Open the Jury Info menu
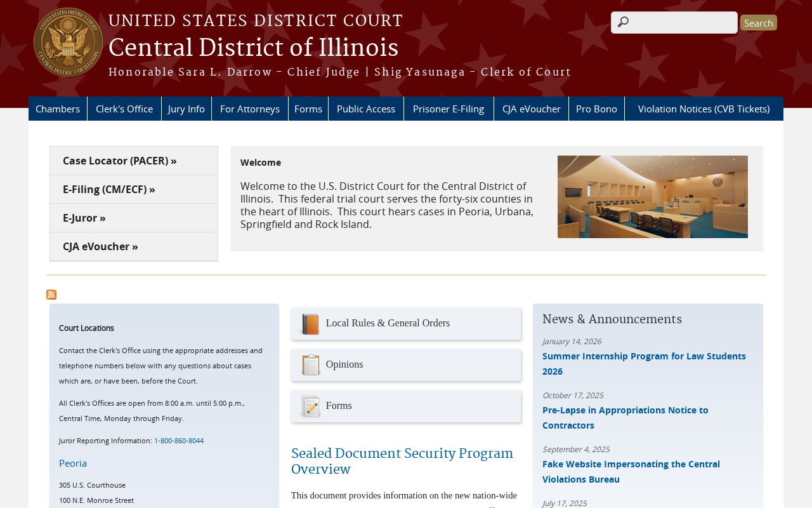The height and width of the screenshot is (508, 812). coord(187,109)
